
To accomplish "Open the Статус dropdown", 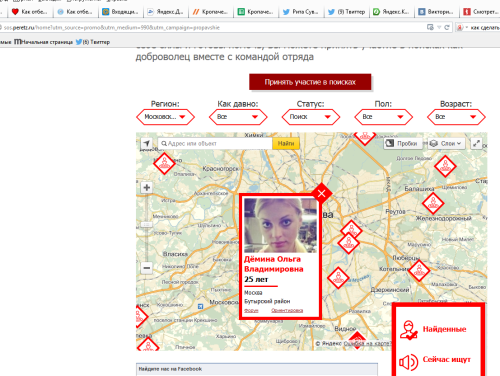I will tap(311, 117).
